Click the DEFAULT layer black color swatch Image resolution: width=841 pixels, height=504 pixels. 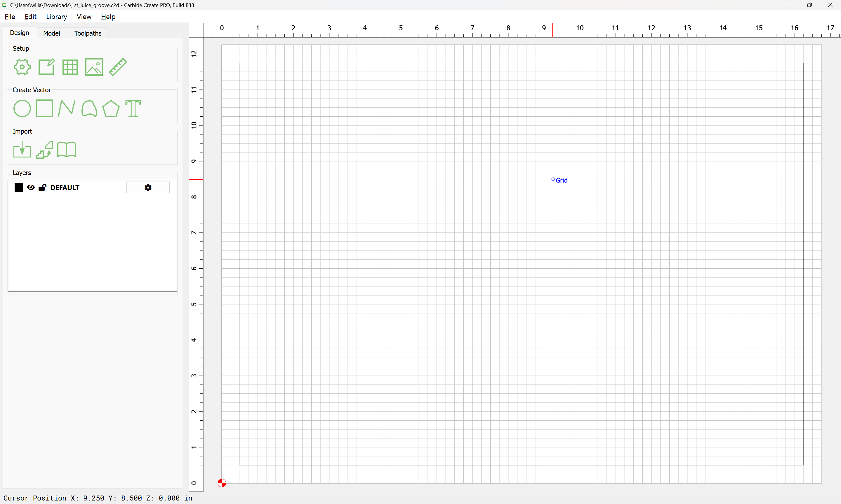click(19, 188)
